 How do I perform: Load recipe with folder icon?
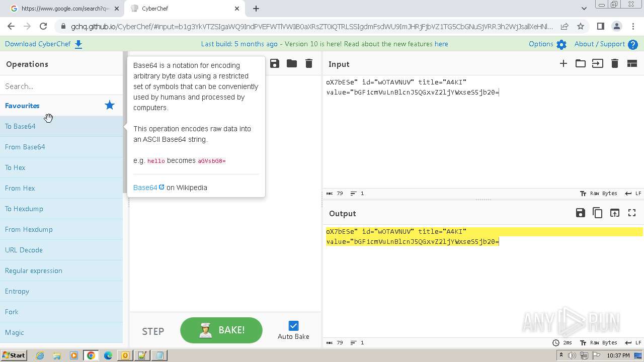(292, 63)
